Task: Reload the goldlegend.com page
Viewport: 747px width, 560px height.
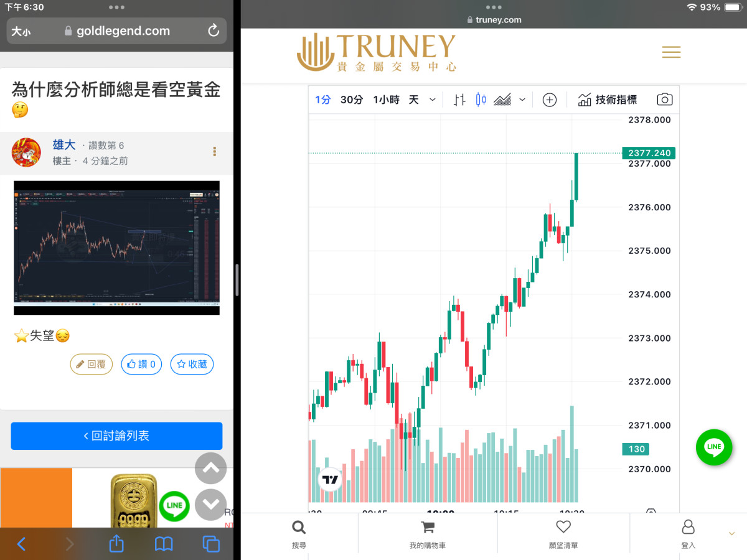Action: (x=214, y=30)
